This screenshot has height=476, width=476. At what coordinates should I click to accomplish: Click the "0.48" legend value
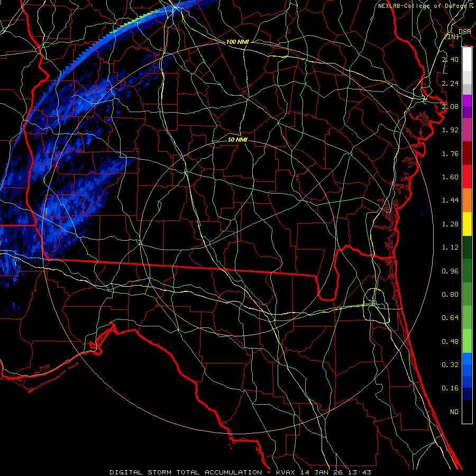(450, 342)
